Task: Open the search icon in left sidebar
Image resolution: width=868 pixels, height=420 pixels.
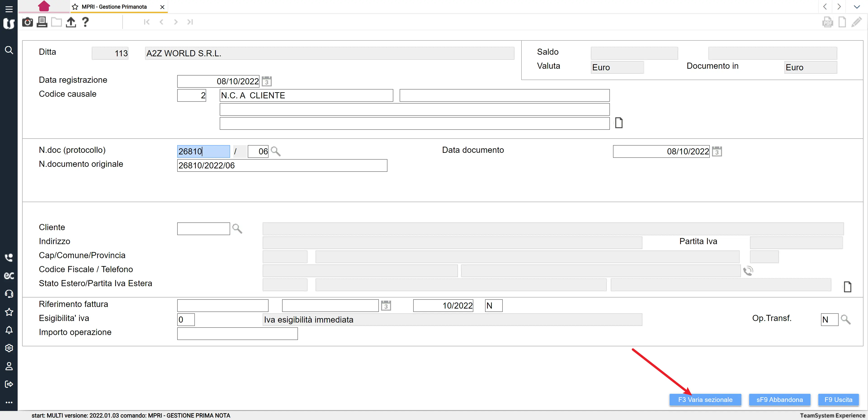Action: click(x=9, y=50)
